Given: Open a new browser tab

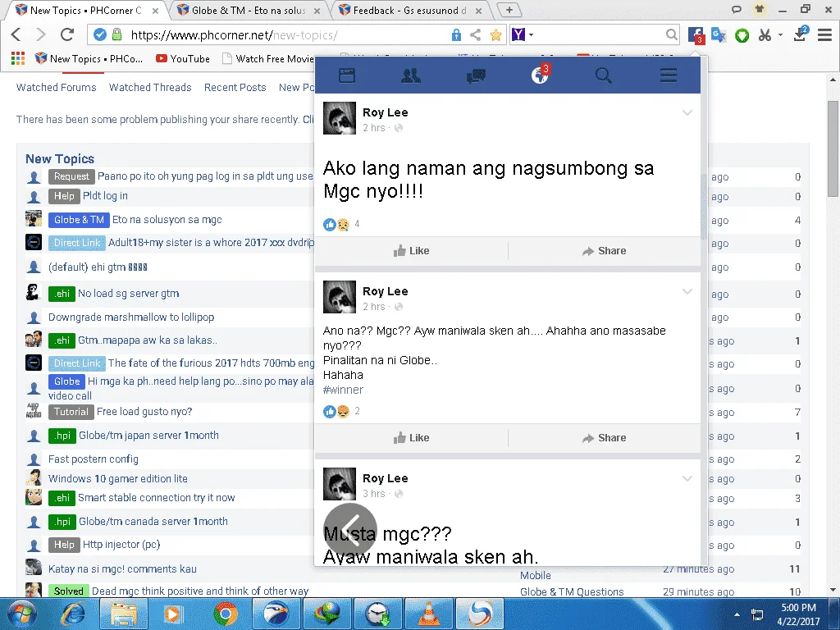Looking at the screenshot, I should pyautogui.click(x=509, y=10).
